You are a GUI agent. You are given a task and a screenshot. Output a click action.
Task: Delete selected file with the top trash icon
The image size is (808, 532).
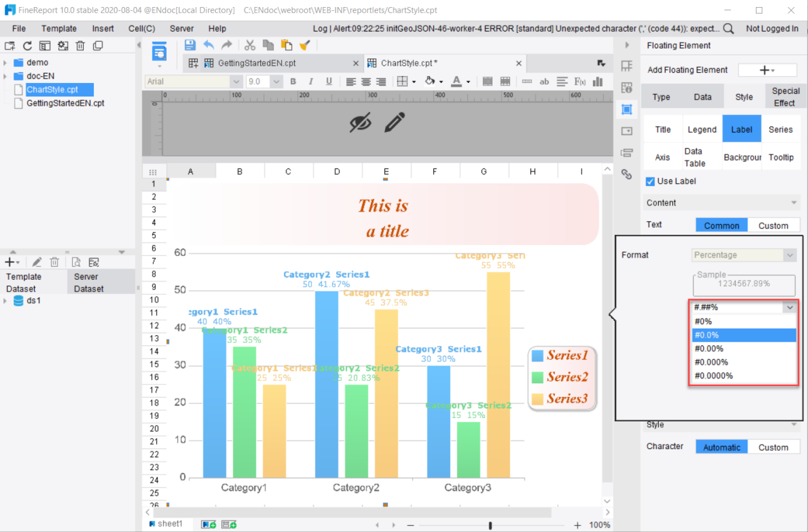[x=80, y=46]
